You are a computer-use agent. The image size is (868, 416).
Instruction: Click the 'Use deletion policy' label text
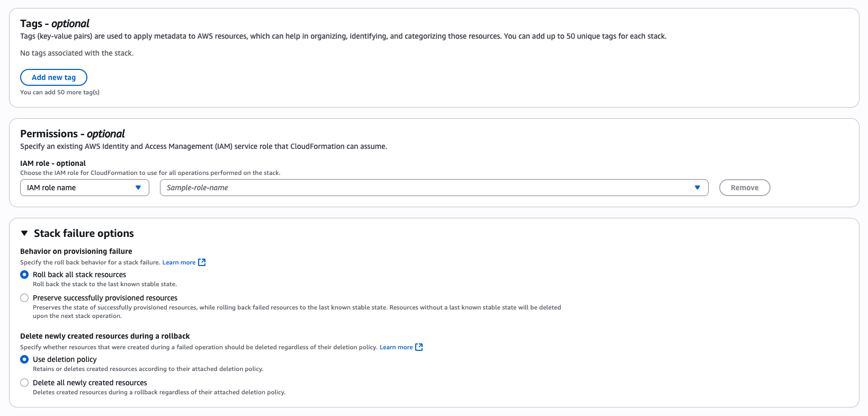pos(65,359)
